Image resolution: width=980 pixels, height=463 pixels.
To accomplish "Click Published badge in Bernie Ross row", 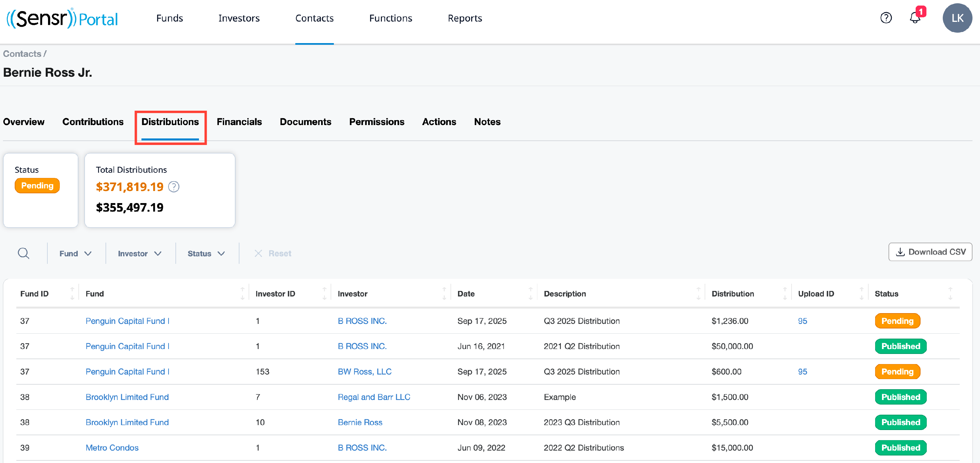I will 901,422.
